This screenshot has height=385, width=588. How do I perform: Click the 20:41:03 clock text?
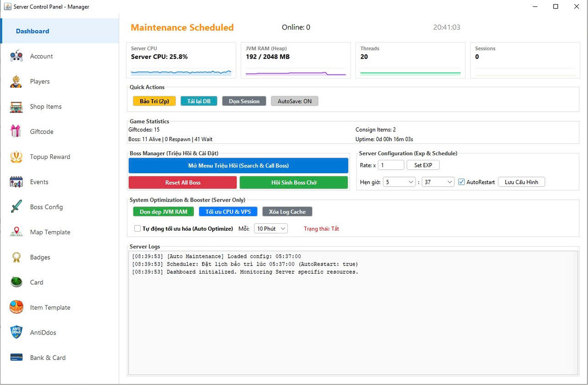(446, 27)
